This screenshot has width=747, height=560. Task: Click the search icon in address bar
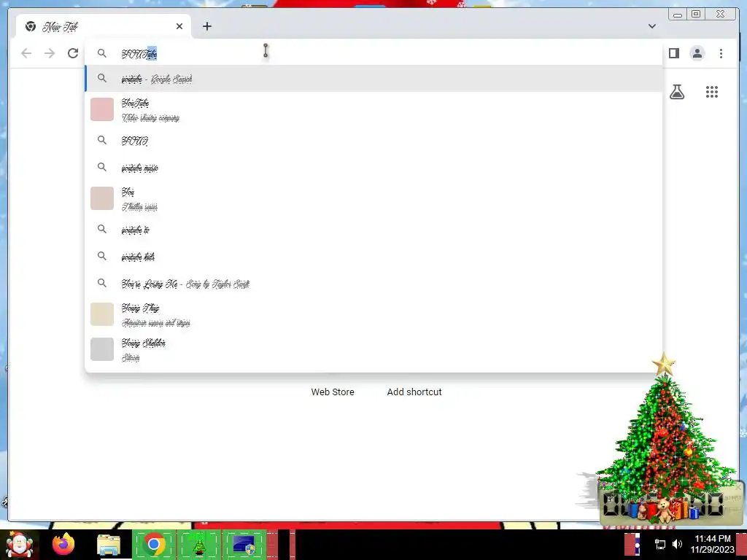[x=102, y=53]
